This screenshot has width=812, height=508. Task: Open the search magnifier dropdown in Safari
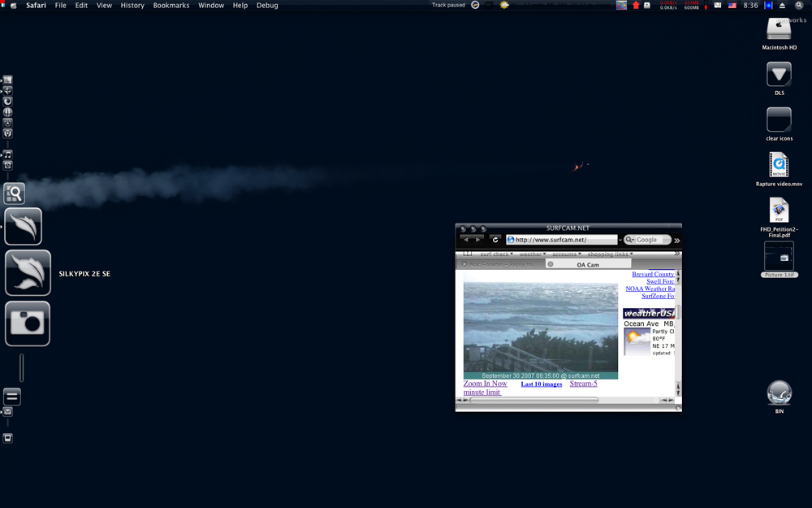(630, 240)
